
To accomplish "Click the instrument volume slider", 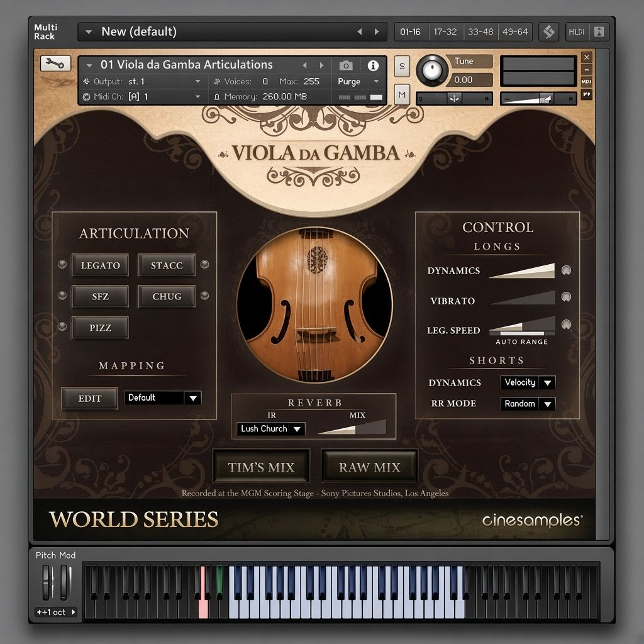I will pos(538,99).
